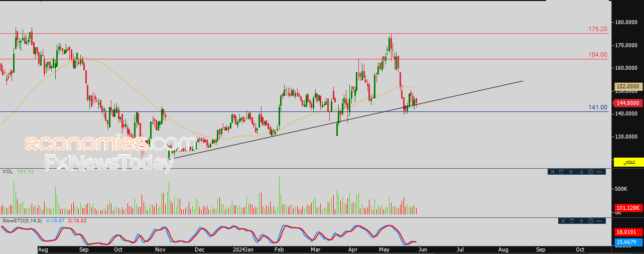Click the SlowSTO(3,14,3) indicator title

coord(22,221)
